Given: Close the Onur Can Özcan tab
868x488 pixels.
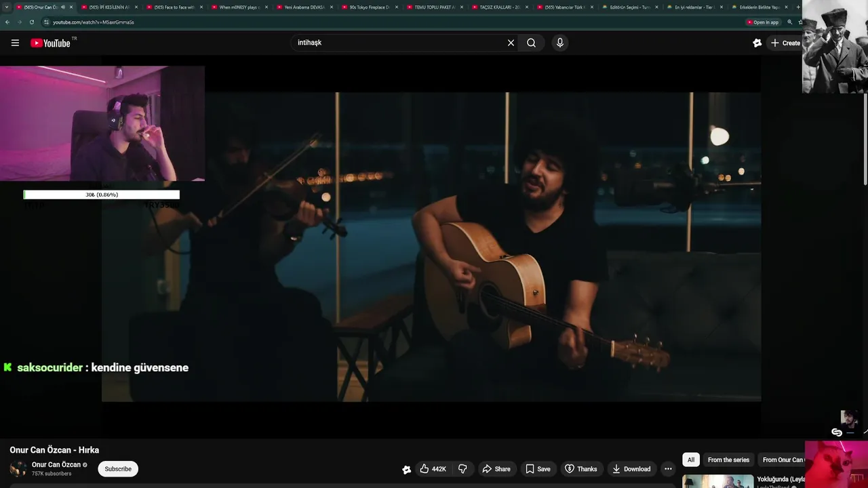Looking at the screenshot, I should click(x=71, y=7).
